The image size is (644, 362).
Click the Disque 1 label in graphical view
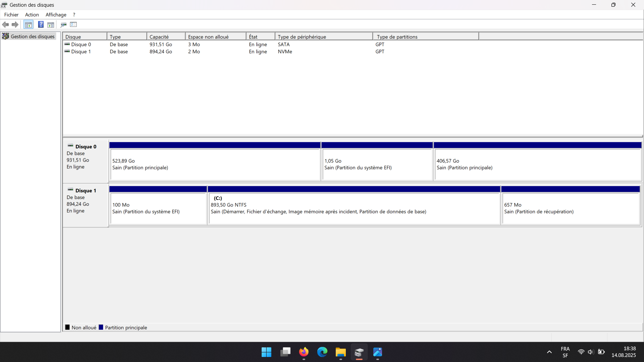point(86,190)
